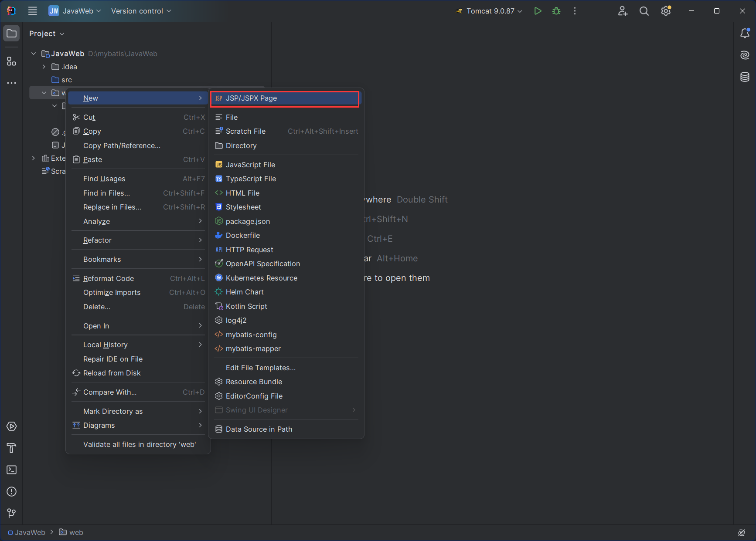
Task: Open the Database tool window
Action: (x=745, y=77)
